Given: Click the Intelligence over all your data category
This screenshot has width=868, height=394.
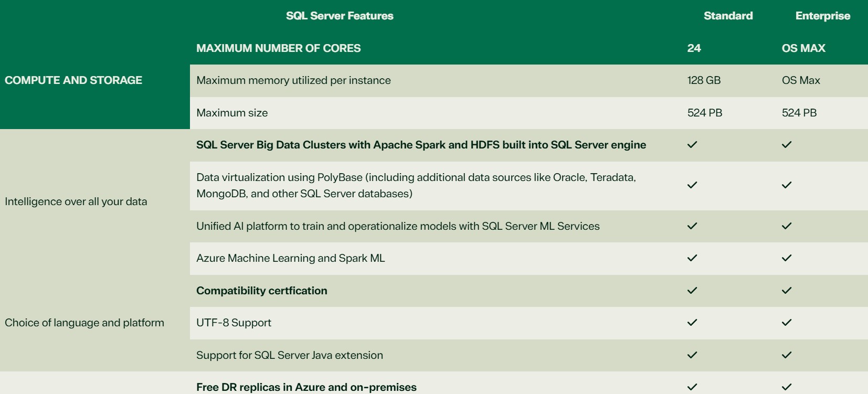Looking at the screenshot, I should (x=76, y=201).
